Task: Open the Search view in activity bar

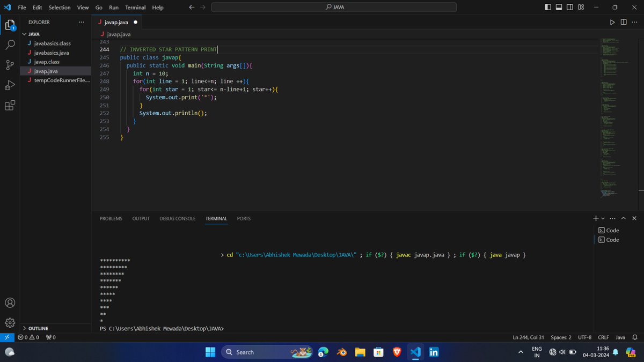Action: (x=10, y=45)
